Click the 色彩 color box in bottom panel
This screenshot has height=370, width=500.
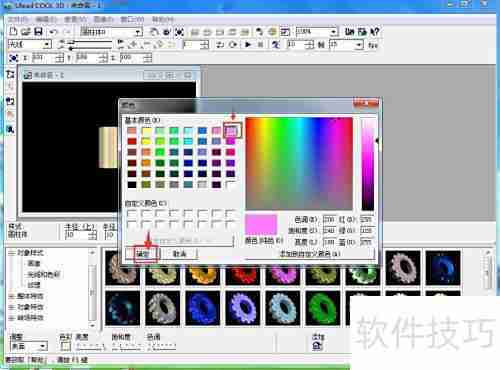click(65, 346)
